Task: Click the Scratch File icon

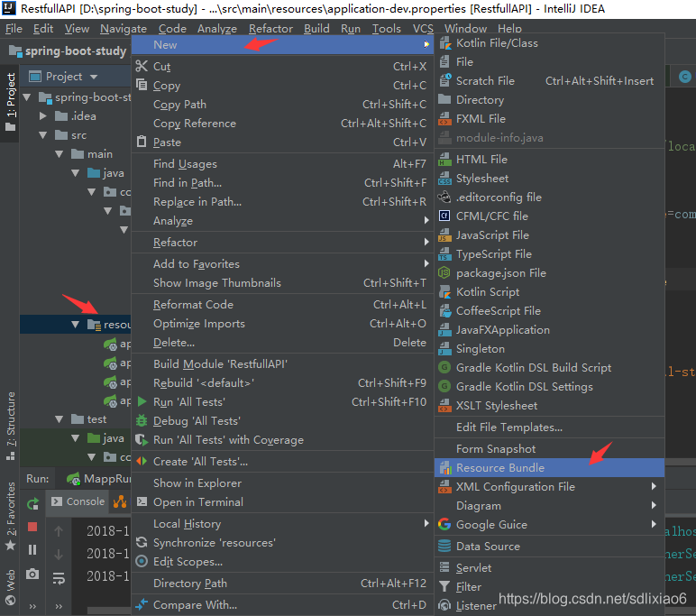Action: (444, 81)
